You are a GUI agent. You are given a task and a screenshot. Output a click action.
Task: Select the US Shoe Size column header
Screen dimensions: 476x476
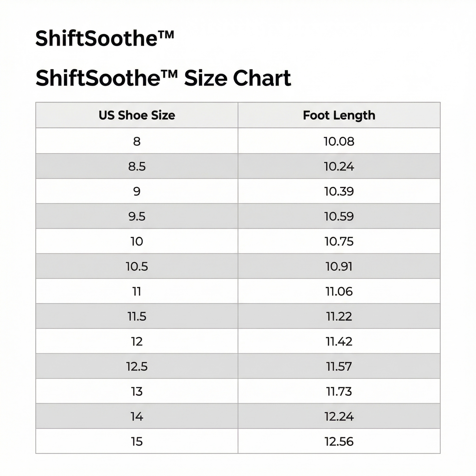pyautogui.click(x=137, y=115)
